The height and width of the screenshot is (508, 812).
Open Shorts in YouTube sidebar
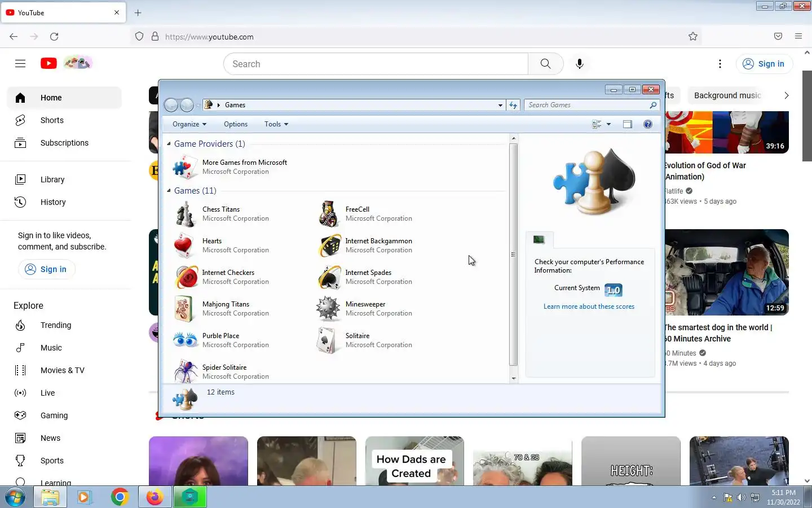pyautogui.click(x=64, y=120)
